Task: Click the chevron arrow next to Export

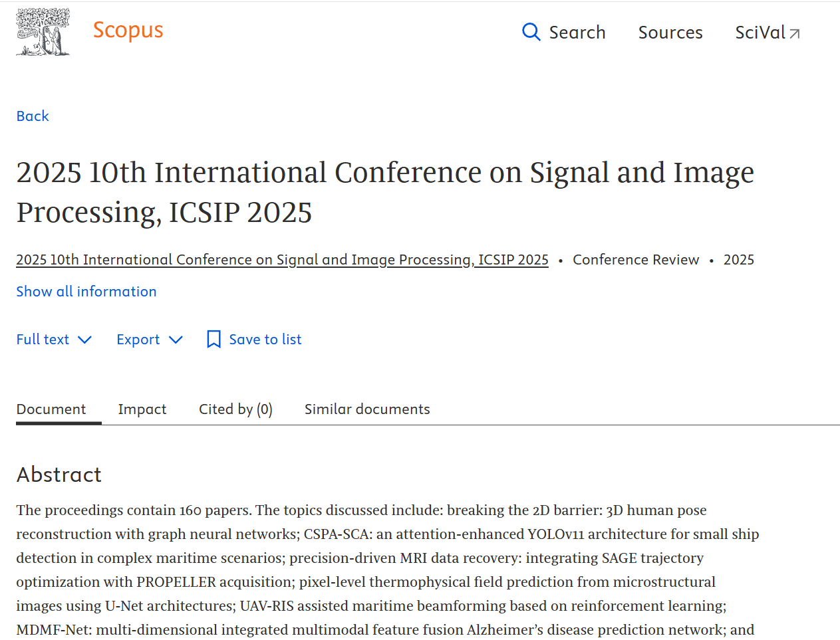Action: [176, 340]
